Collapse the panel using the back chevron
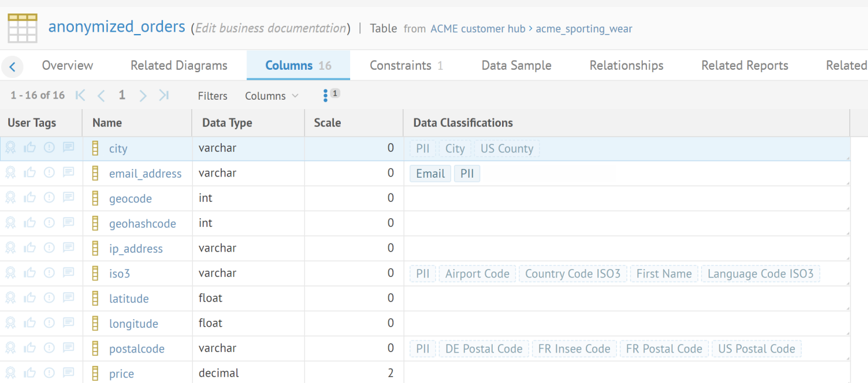 12,66
